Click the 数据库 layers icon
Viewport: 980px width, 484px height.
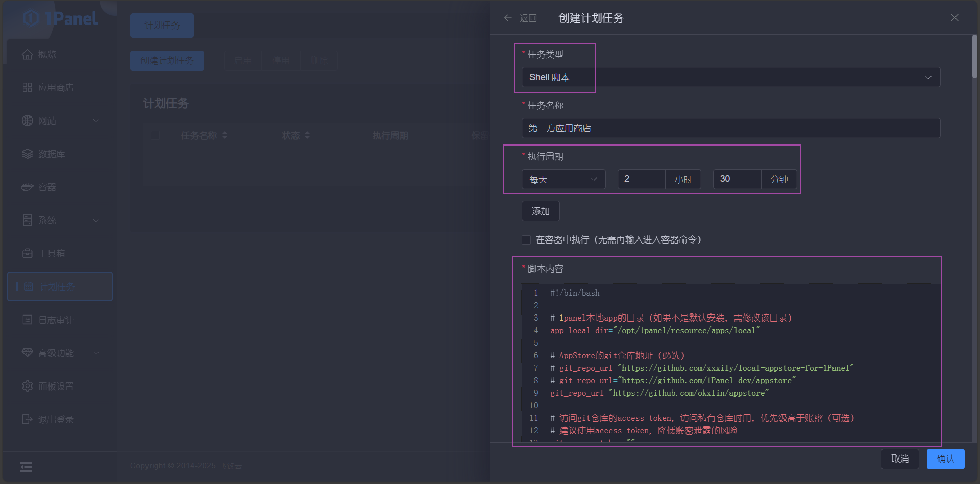(28, 154)
